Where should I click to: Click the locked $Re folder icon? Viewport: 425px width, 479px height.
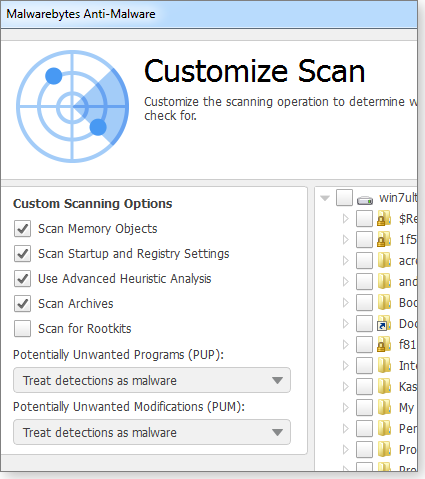(x=384, y=219)
